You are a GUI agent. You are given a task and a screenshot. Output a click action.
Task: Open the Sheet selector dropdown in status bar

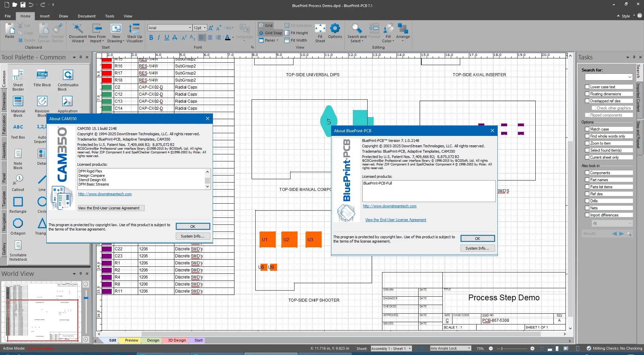point(410,349)
